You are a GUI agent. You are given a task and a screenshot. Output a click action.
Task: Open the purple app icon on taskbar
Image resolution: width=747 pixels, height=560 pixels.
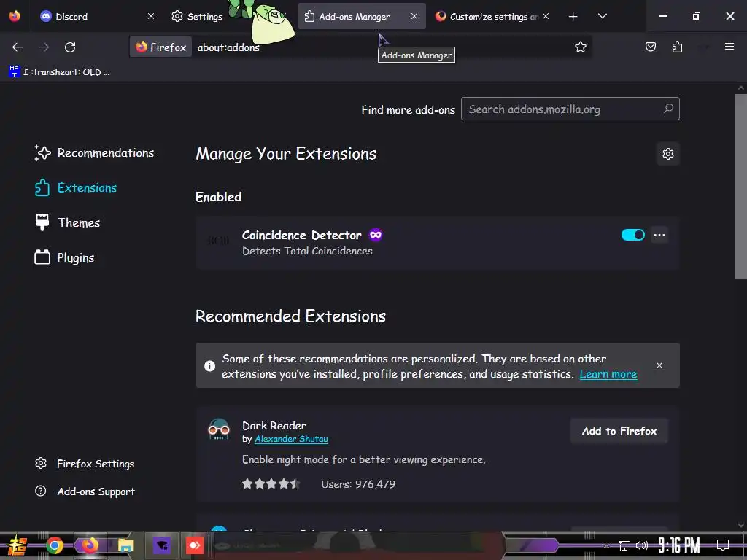click(162, 545)
